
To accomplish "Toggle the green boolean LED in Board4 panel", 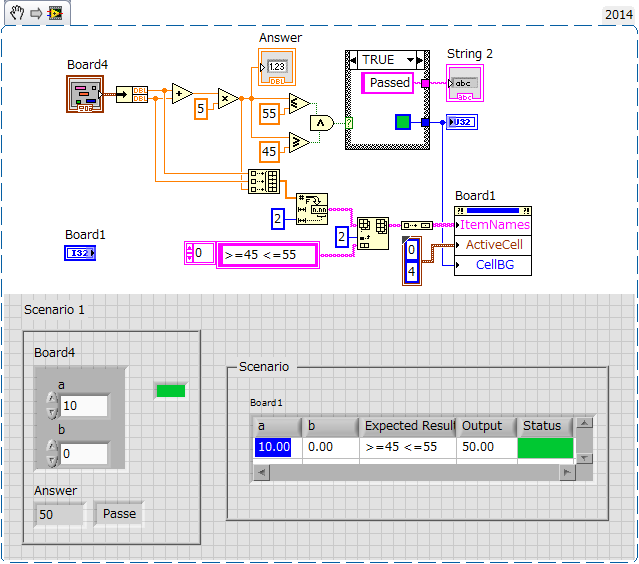I will point(170,391).
